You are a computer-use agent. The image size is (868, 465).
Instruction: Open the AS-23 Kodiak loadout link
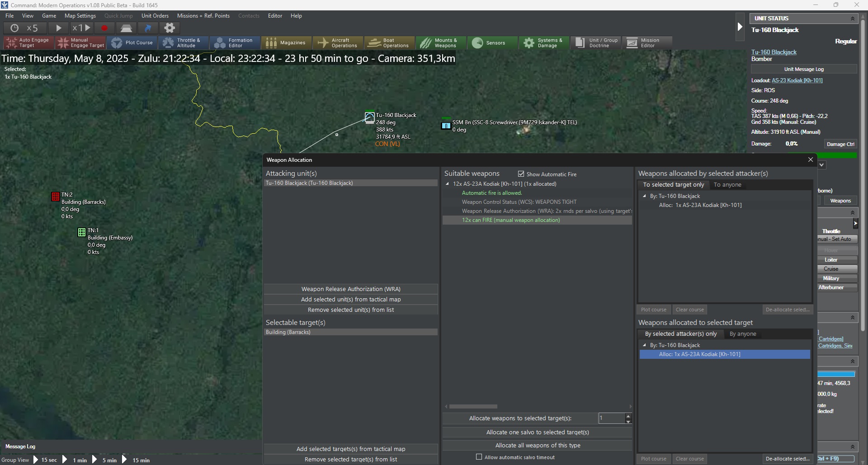(797, 80)
